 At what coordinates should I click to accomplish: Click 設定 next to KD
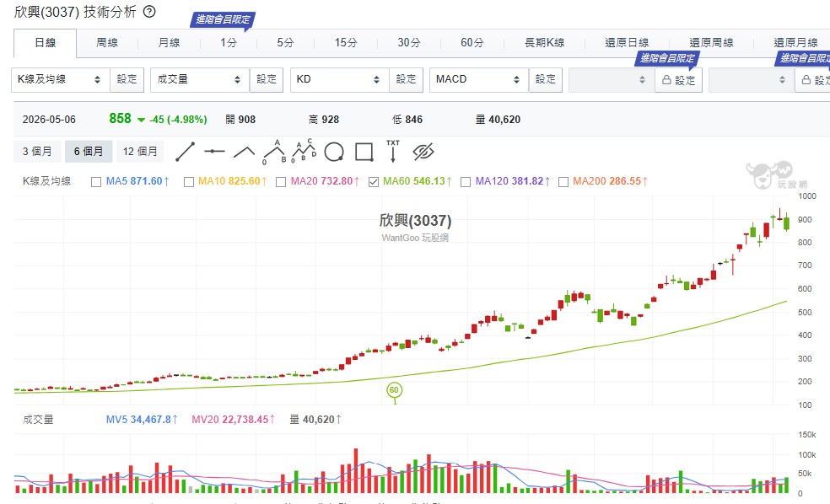coord(406,80)
